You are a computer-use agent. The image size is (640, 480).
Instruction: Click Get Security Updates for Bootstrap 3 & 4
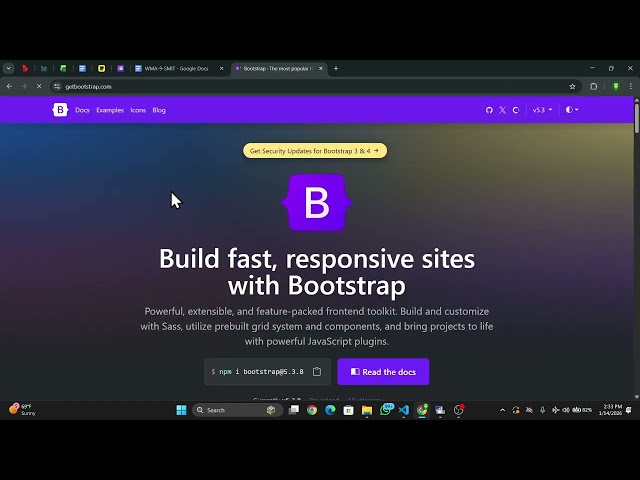(x=315, y=151)
